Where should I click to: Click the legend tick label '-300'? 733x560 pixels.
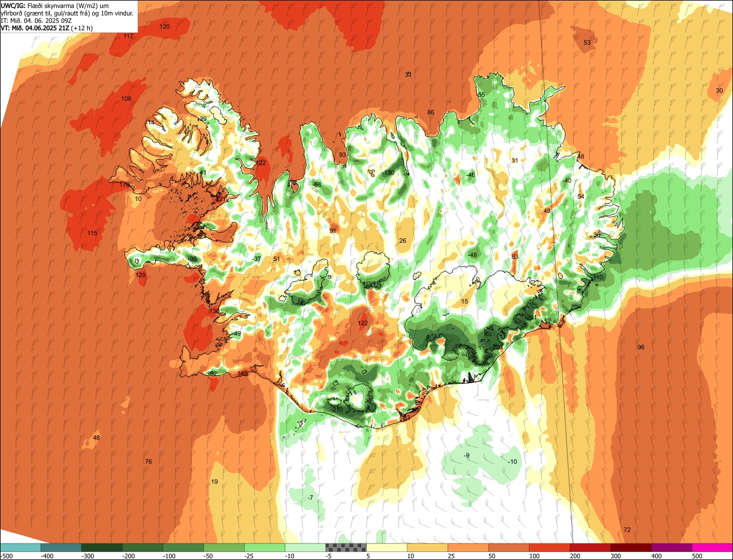[88, 555]
